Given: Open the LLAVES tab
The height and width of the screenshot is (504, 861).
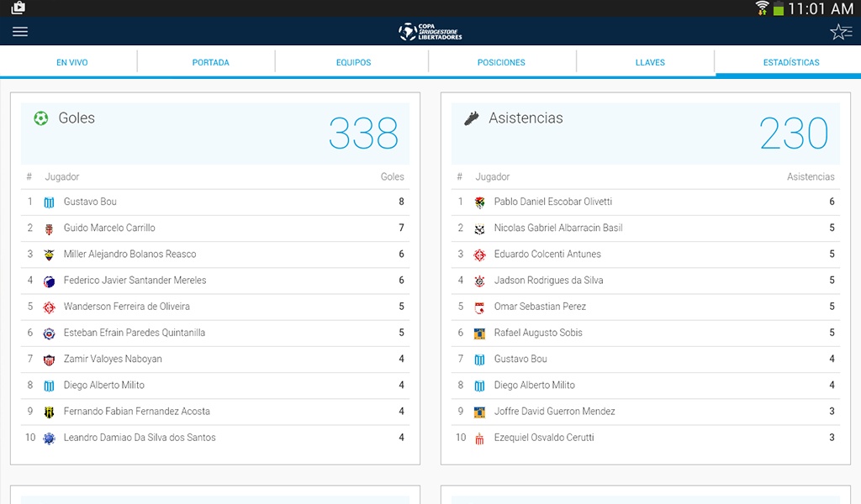Looking at the screenshot, I should [x=650, y=62].
